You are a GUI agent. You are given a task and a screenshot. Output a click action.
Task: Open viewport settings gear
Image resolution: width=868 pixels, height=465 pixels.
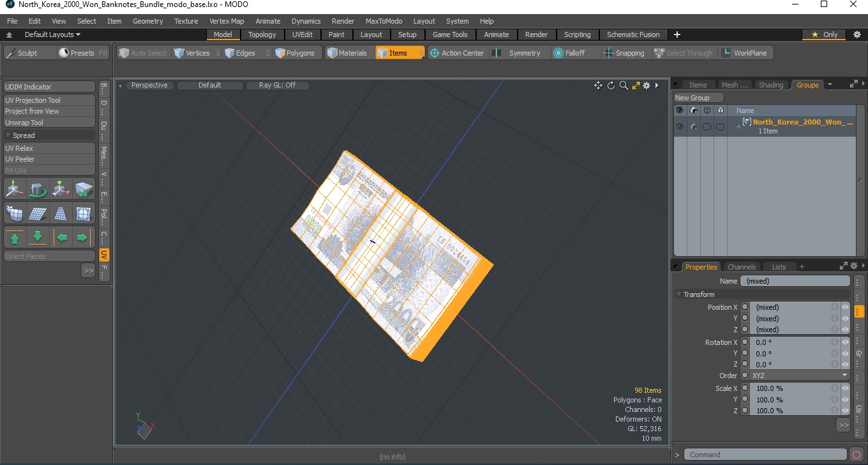(x=647, y=86)
